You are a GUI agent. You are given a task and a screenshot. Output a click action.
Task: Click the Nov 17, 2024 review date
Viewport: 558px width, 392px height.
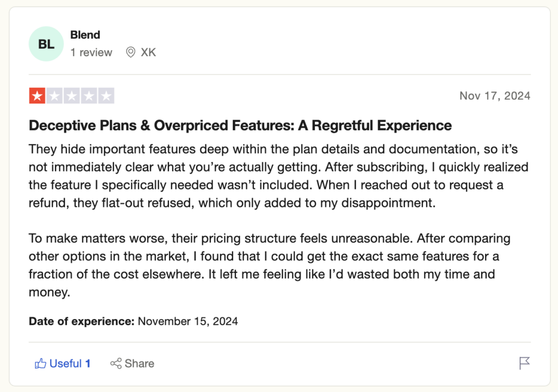pyautogui.click(x=494, y=96)
